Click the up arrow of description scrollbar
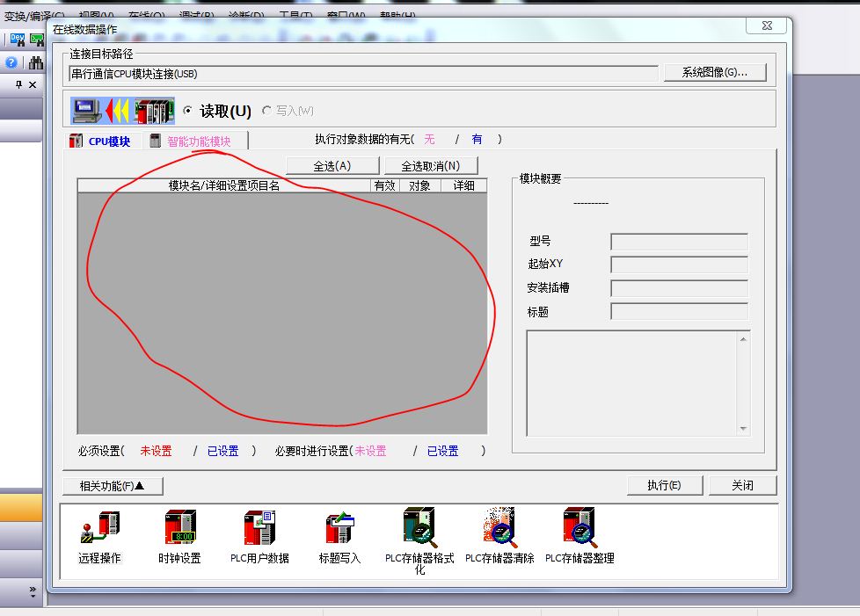 [744, 338]
